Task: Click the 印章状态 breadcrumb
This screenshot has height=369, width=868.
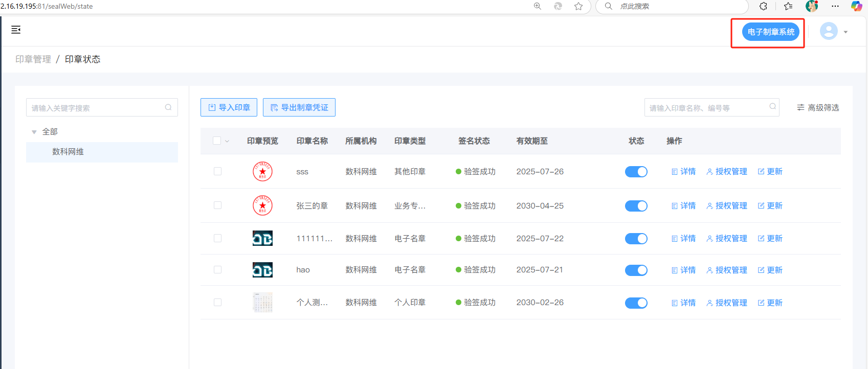Action: point(82,59)
